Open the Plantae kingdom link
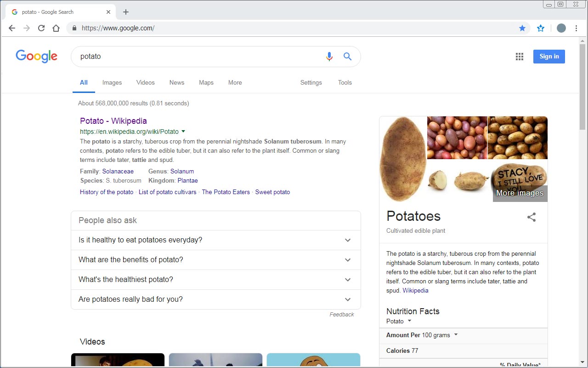The height and width of the screenshot is (368, 588). point(188,181)
